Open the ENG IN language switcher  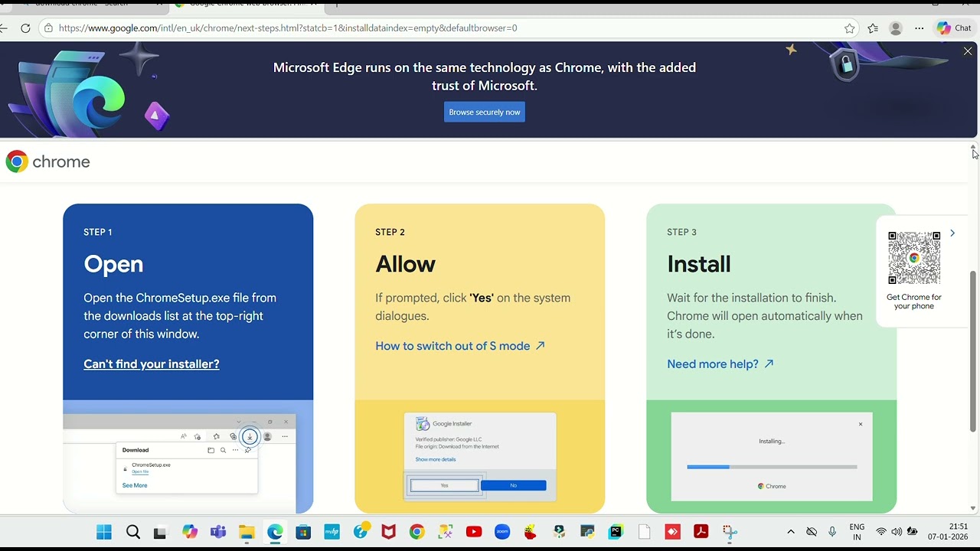(x=857, y=532)
